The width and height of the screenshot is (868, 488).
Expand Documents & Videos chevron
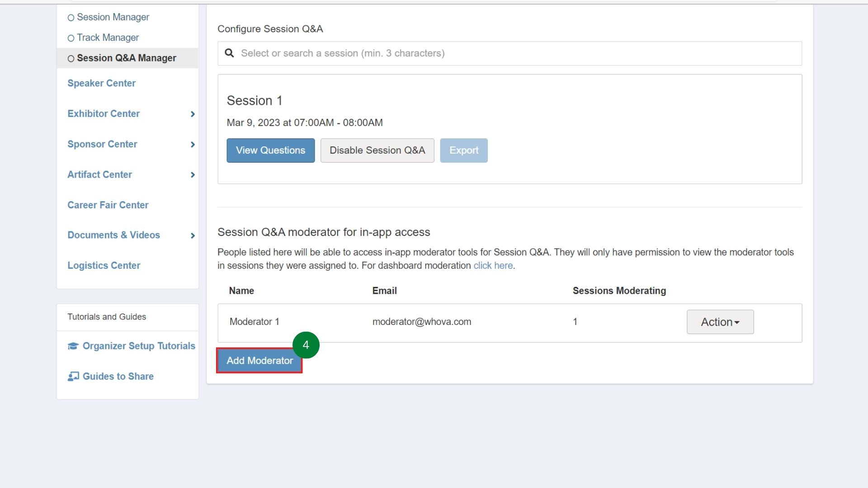[x=193, y=235]
